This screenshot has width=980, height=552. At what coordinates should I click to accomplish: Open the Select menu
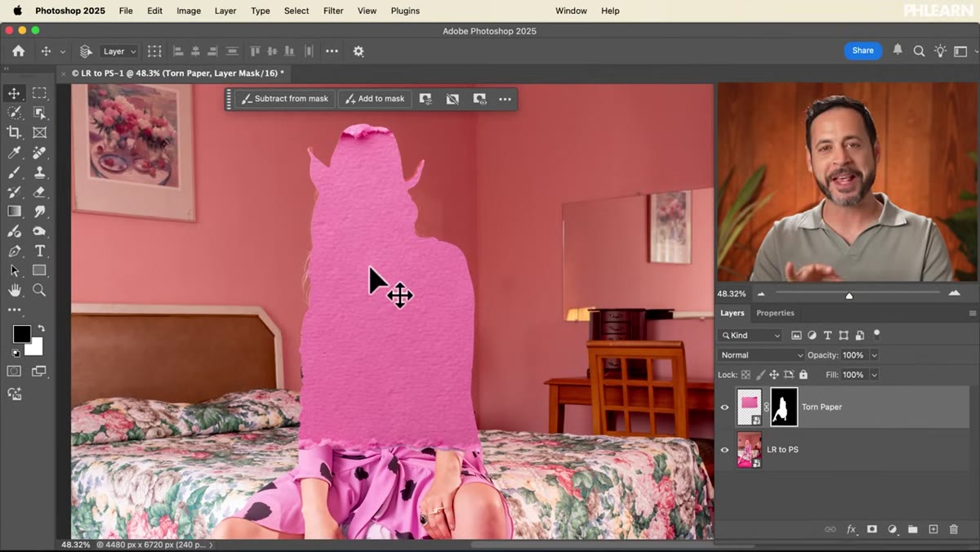point(296,11)
